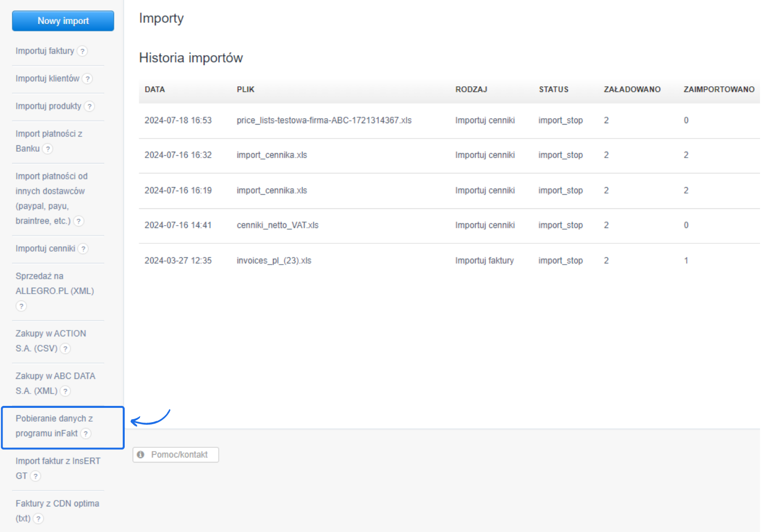Open Faktury z CDN optima link
Screen dimensions: 761x532
[57, 503]
